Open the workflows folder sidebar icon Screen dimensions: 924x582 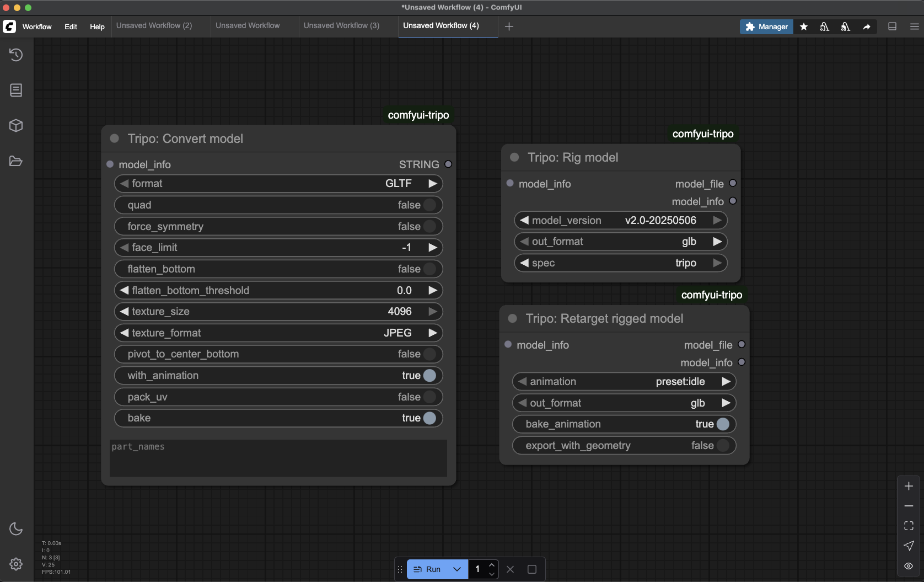point(16,161)
